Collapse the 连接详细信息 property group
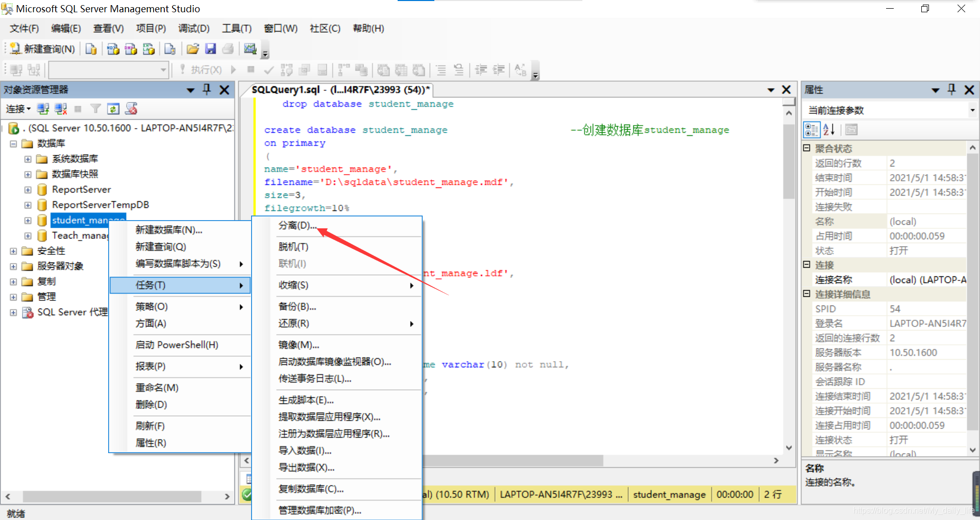Image resolution: width=980 pixels, height=520 pixels. (x=807, y=294)
